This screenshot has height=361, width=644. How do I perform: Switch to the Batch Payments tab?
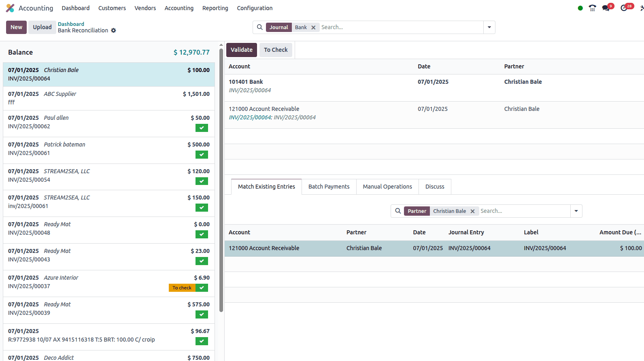click(329, 187)
